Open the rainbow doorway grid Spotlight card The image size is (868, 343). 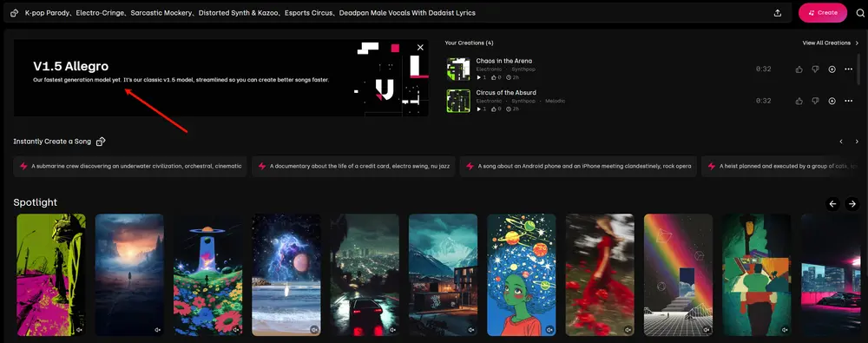pyautogui.click(x=678, y=275)
